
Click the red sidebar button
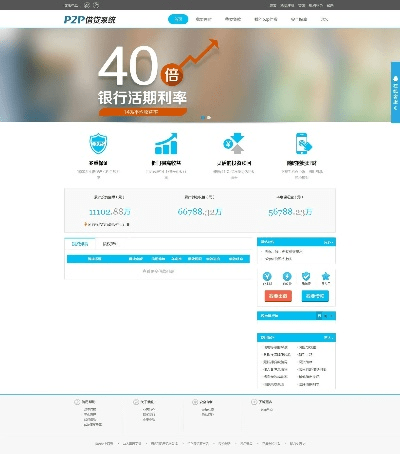click(278, 296)
